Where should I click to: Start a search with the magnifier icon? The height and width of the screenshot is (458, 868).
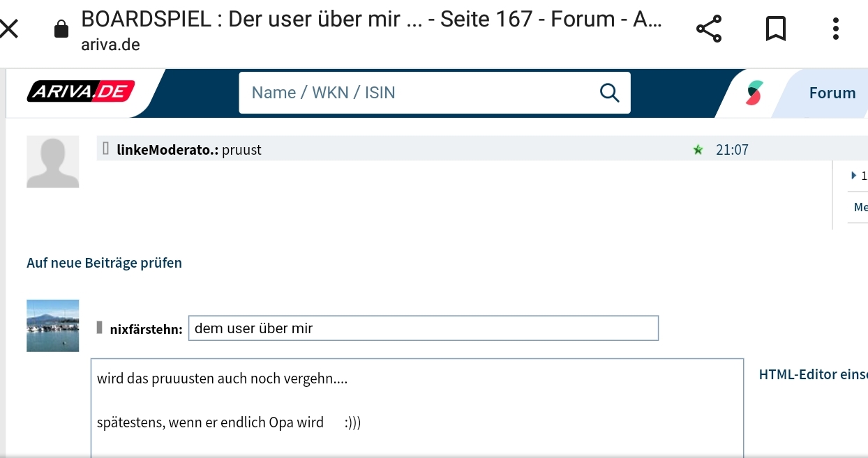click(x=609, y=92)
